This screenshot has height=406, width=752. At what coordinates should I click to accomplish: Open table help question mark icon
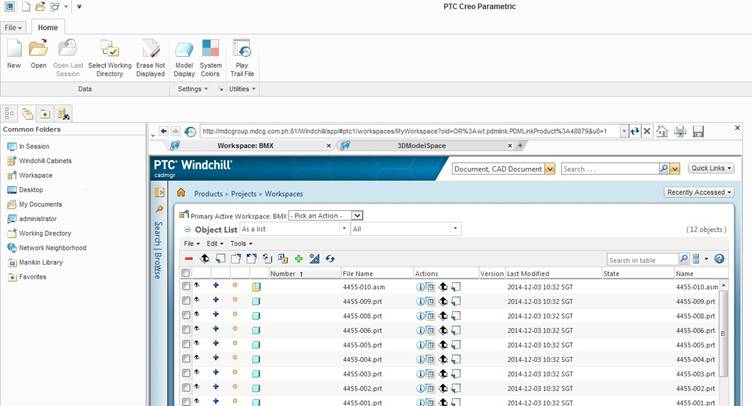click(x=719, y=259)
